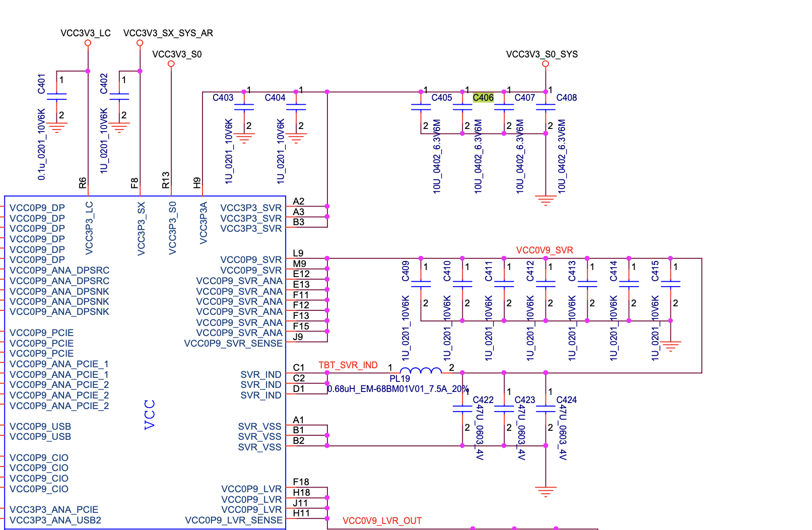Pick the VCC3V3_S0_SYS power port circle
The image size is (812, 530).
546,64
